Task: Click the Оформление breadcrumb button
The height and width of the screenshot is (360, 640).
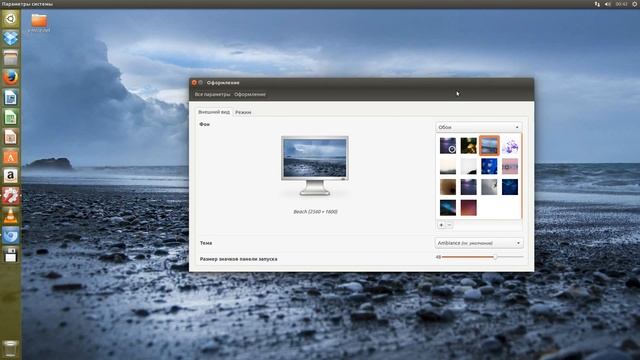Action: tap(250, 94)
